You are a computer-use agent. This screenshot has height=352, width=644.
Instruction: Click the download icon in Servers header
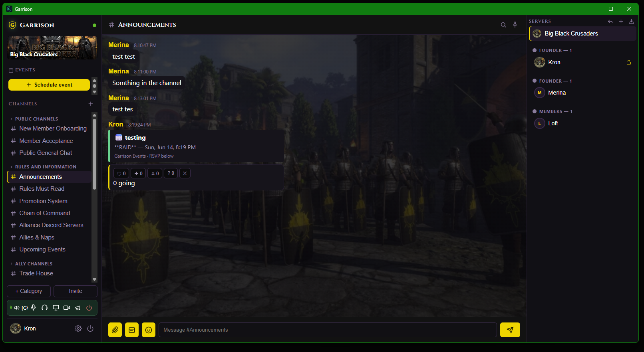click(x=631, y=22)
